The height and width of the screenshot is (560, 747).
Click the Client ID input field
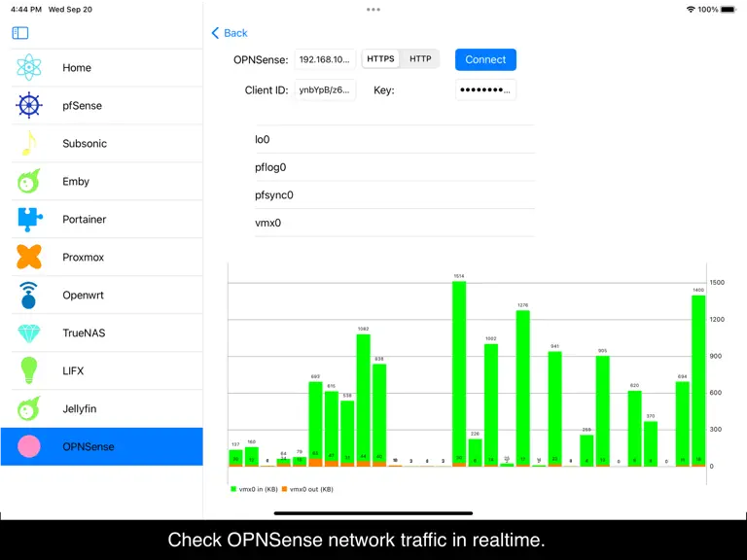[x=325, y=90]
